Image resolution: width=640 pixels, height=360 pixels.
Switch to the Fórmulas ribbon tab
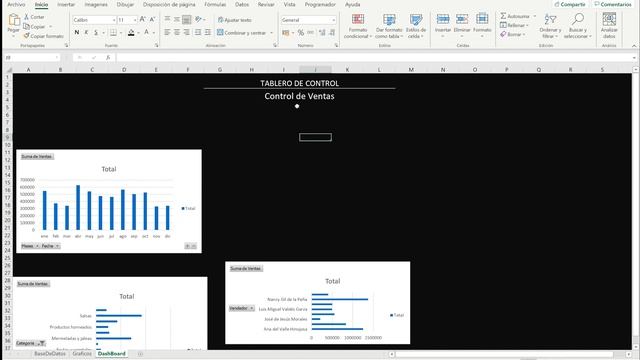(215, 4)
